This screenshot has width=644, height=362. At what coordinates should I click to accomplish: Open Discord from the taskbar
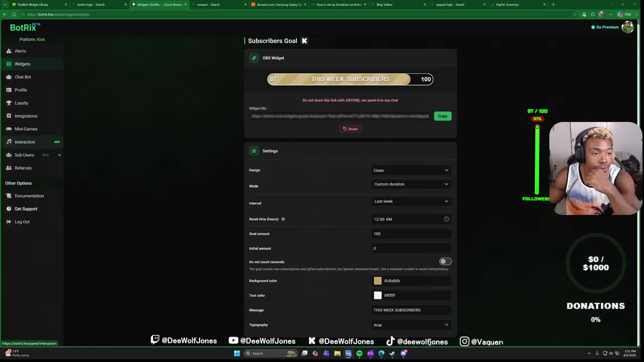[404, 353]
